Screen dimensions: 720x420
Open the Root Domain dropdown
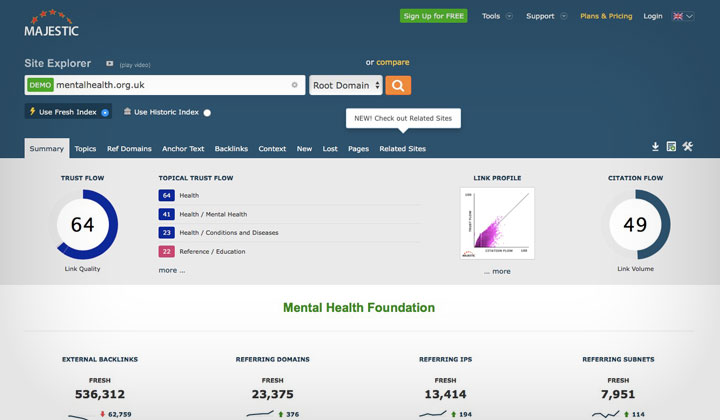(x=346, y=85)
